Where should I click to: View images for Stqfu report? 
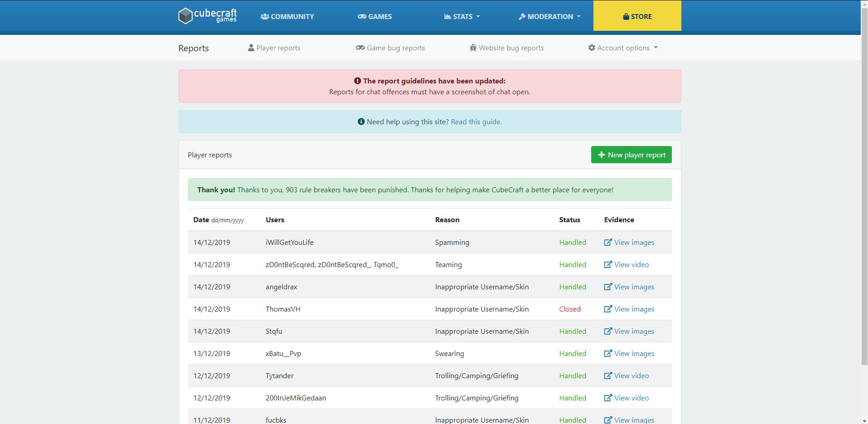click(x=629, y=331)
